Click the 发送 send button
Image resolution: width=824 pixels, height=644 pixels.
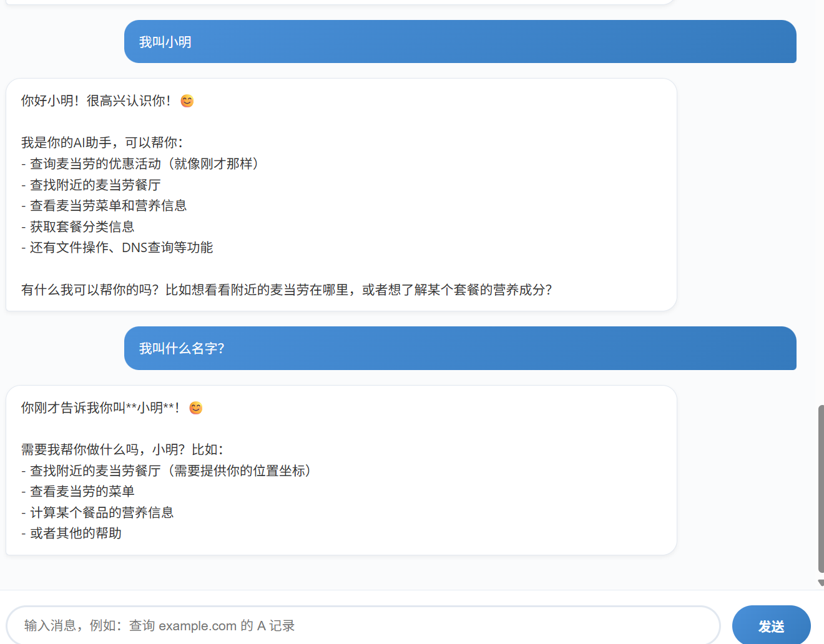pos(771,626)
